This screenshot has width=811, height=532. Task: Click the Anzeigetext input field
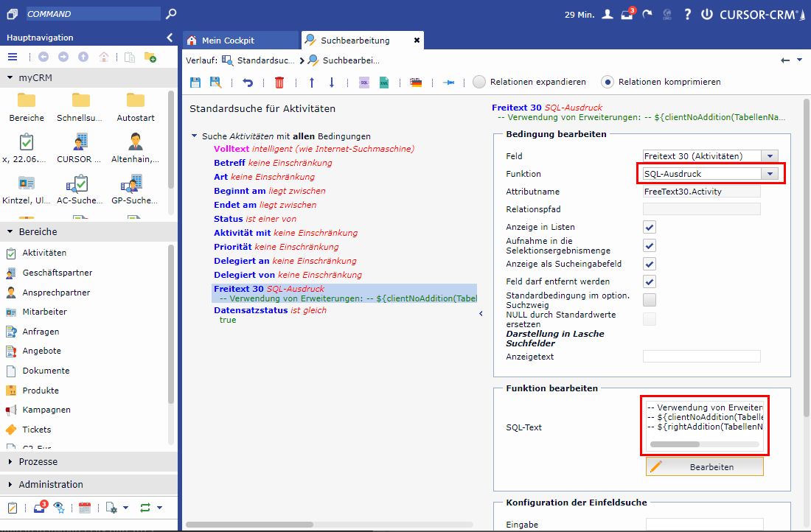[x=701, y=357]
